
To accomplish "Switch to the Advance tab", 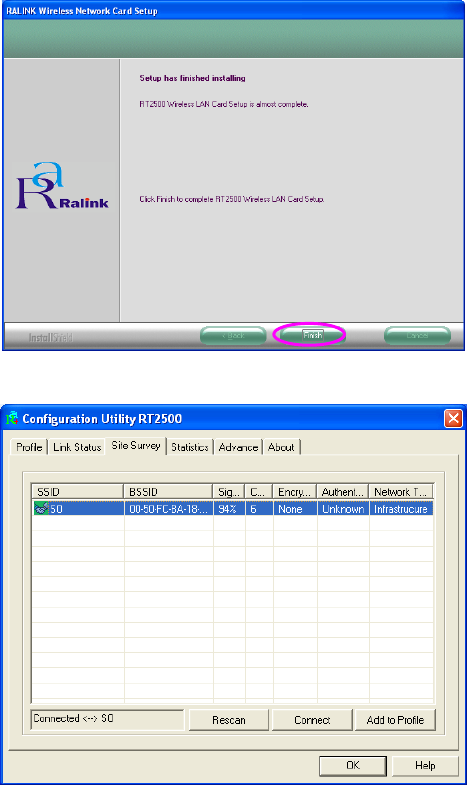I will tap(238, 447).
